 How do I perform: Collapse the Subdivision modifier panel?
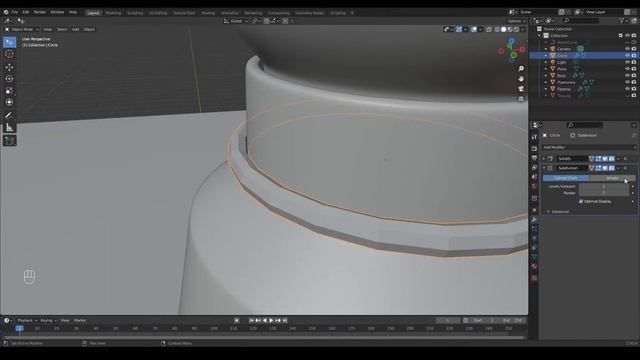(544, 168)
